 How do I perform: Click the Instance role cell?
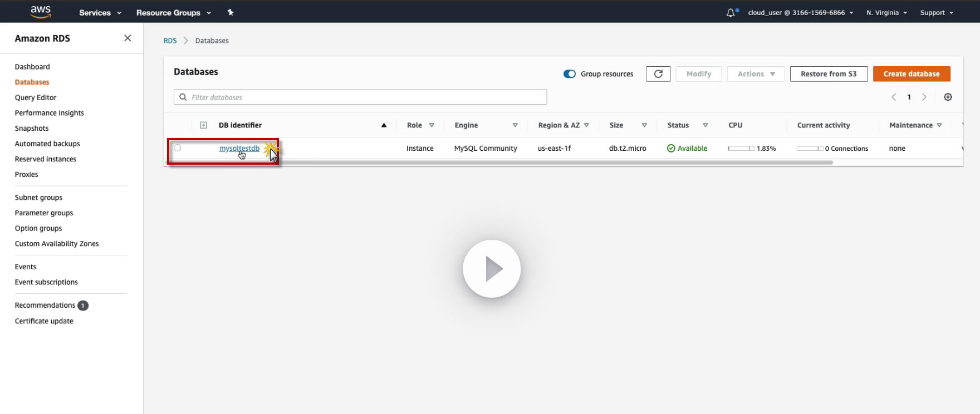[x=420, y=149]
